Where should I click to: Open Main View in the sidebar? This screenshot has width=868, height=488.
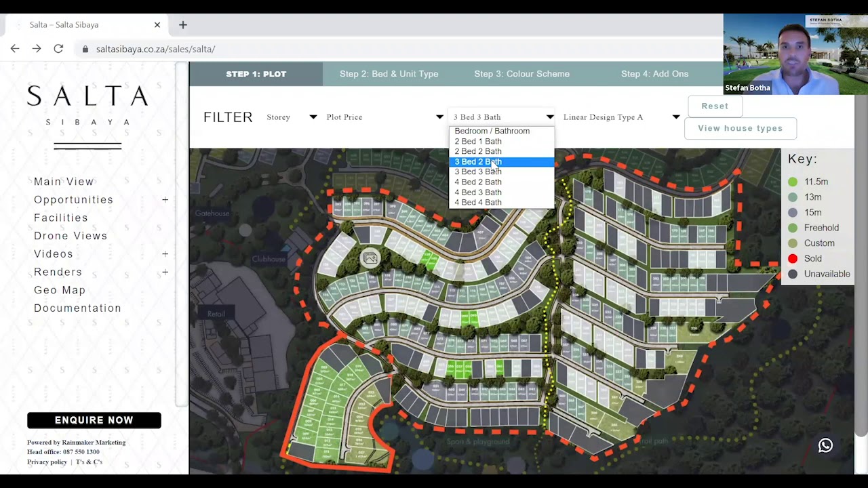tap(64, 182)
